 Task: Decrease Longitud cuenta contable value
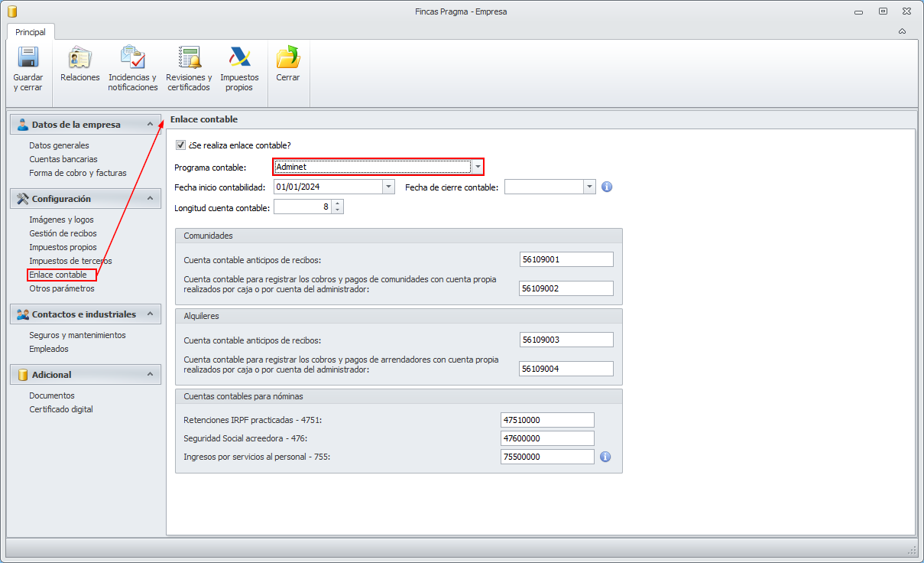pos(338,210)
